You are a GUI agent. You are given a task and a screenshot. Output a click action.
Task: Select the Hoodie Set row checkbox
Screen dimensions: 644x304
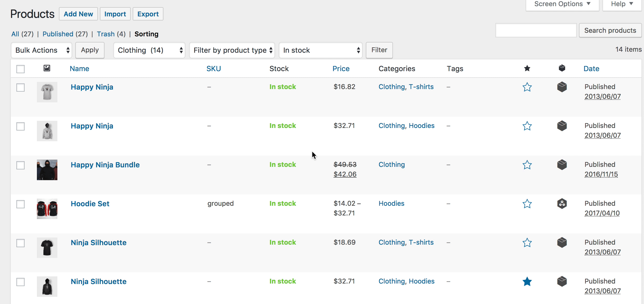point(20,204)
